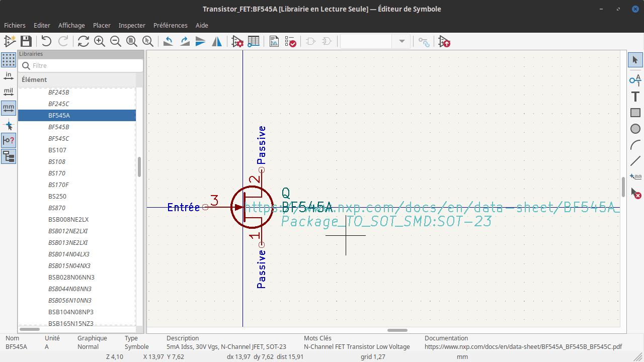Click the canvas vertical scrollbar thumb
This screenshot has height=362, width=644.
(623, 187)
